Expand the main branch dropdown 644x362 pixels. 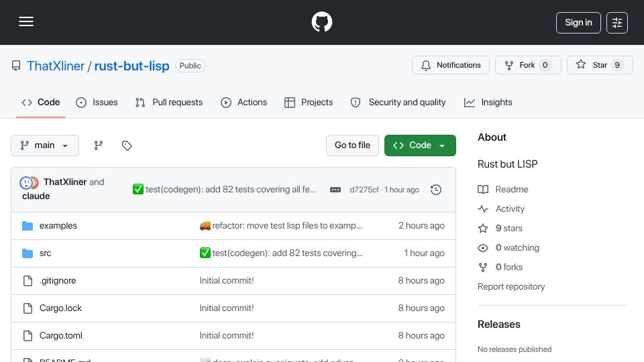coord(45,145)
